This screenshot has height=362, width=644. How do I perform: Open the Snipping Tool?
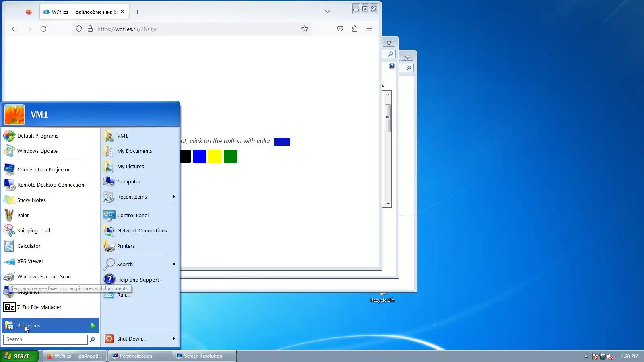pyautogui.click(x=50, y=230)
